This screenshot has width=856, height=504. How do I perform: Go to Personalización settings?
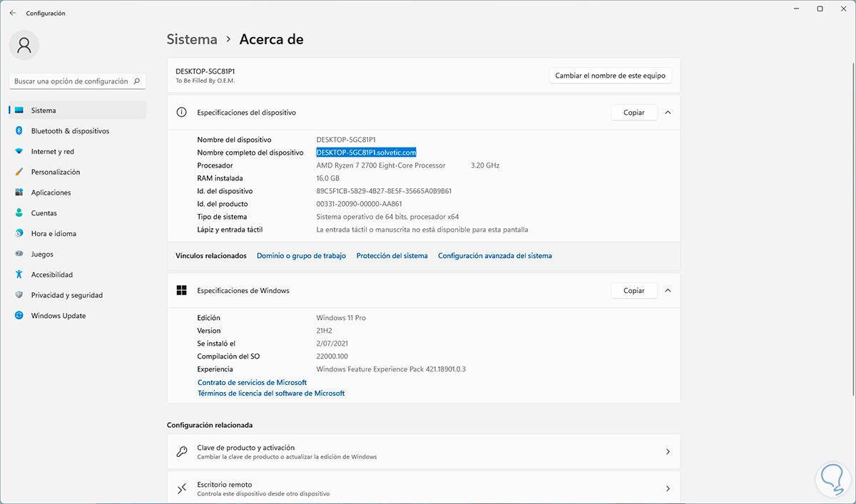[55, 173]
